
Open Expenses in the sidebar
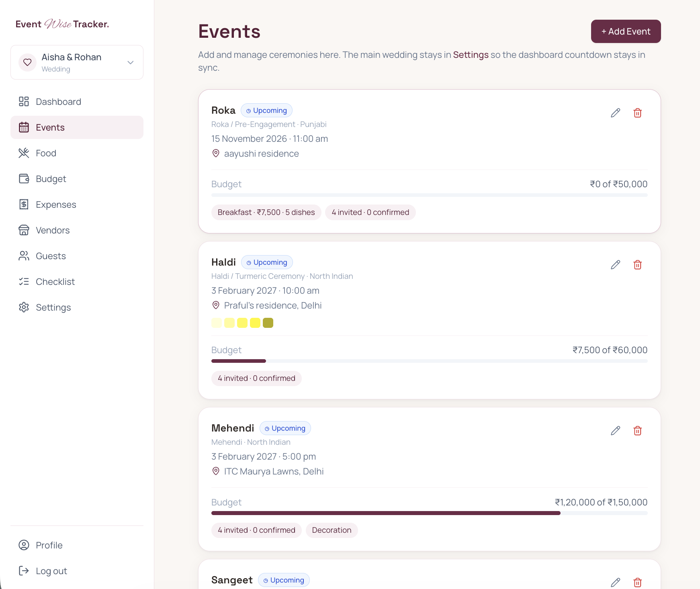(x=77, y=205)
